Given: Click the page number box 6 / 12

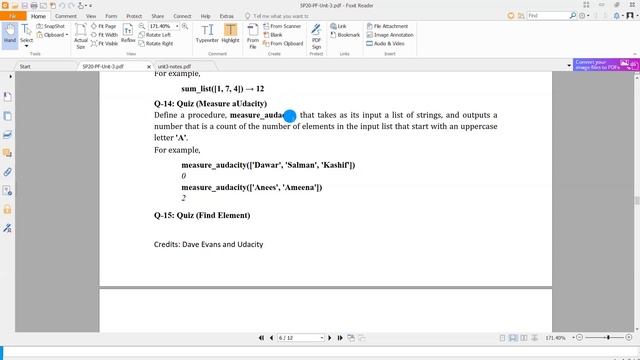Looking at the screenshot, I should tap(301, 338).
